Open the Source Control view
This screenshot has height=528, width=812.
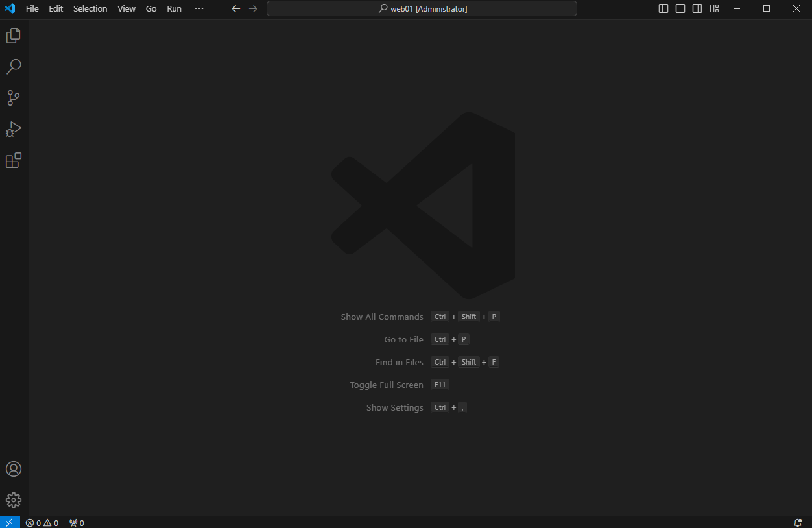pos(14,98)
